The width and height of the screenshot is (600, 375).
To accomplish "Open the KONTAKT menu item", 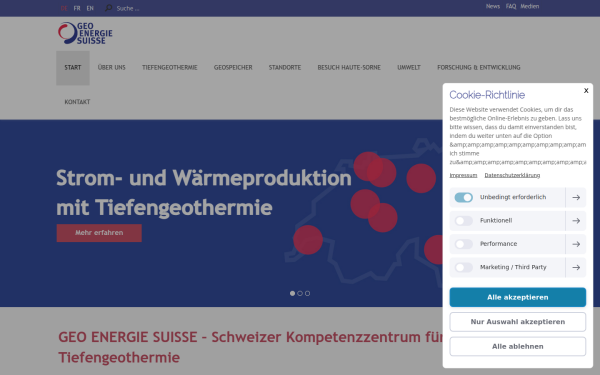I will (77, 102).
